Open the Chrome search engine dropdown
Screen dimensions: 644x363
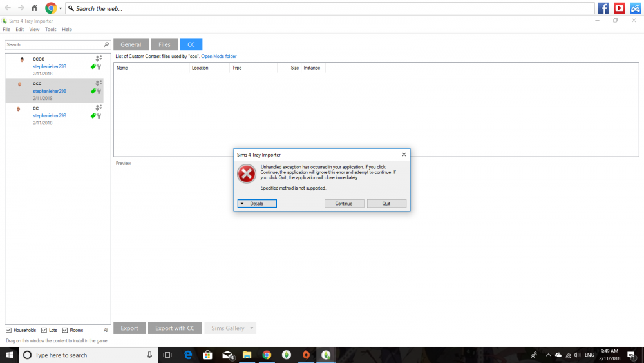click(x=61, y=8)
